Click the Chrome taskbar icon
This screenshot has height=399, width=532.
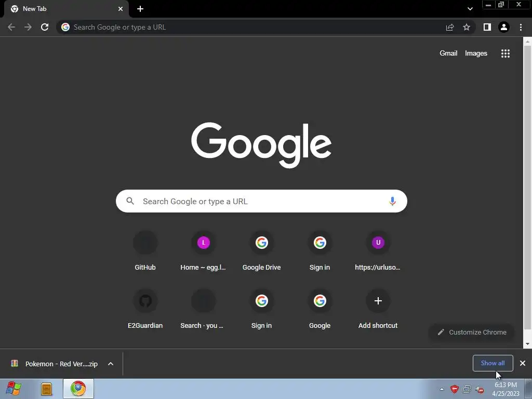click(78, 389)
